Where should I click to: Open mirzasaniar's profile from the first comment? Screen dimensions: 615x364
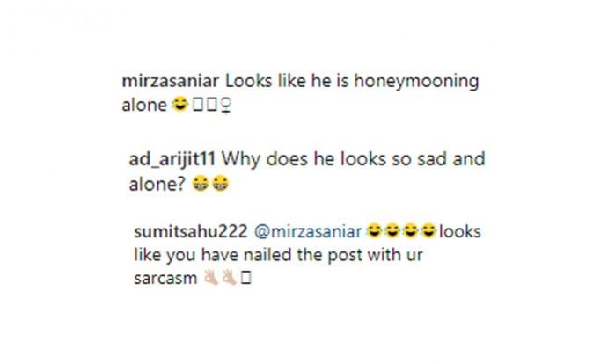(170, 81)
